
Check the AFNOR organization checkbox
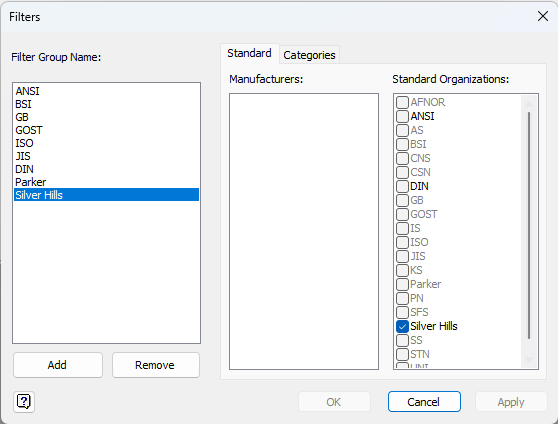point(402,102)
